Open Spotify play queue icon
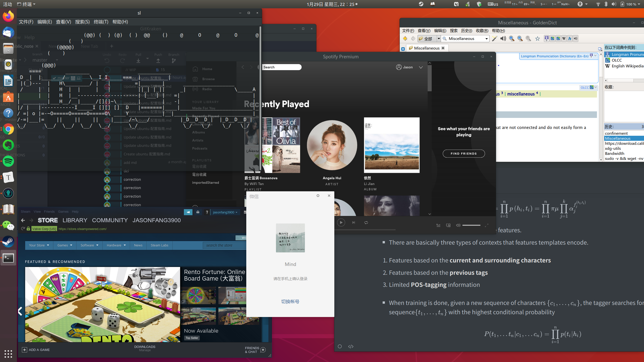This screenshot has width=644, height=362. pos(438,225)
